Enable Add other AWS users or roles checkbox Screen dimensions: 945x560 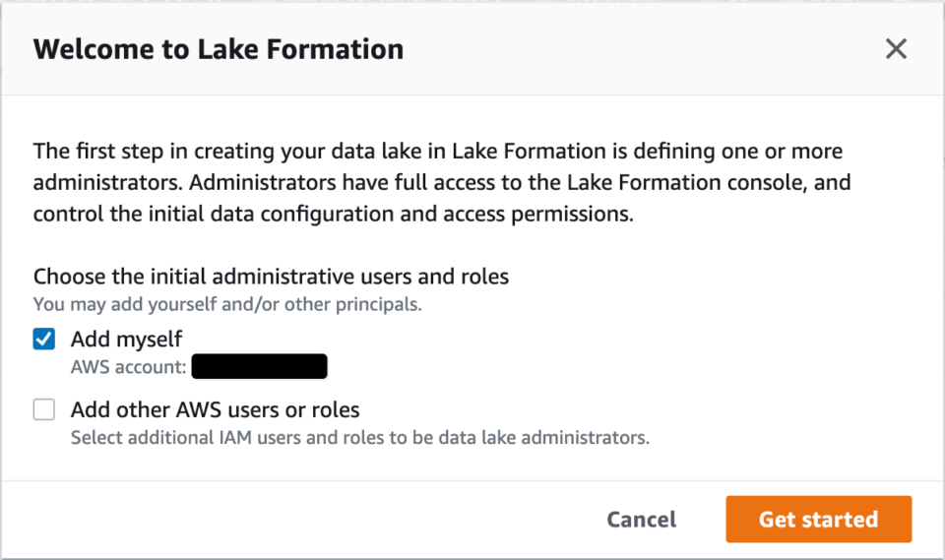pos(44,409)
